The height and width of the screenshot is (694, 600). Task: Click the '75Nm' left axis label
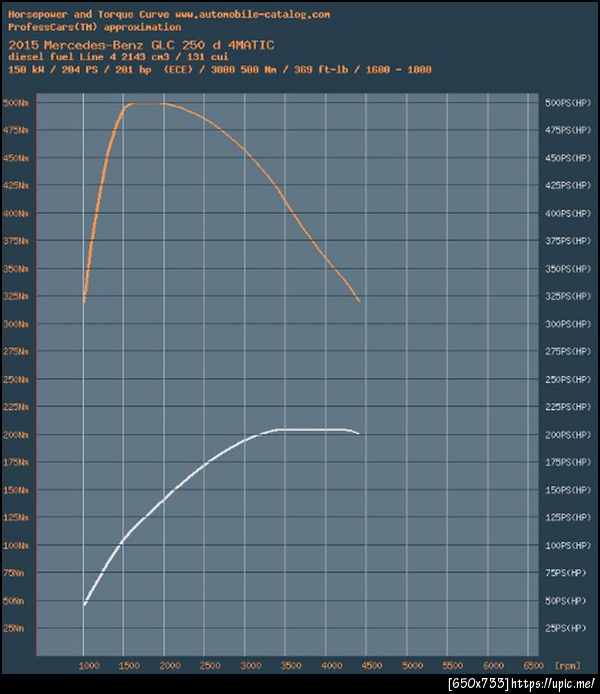(13, 573)
